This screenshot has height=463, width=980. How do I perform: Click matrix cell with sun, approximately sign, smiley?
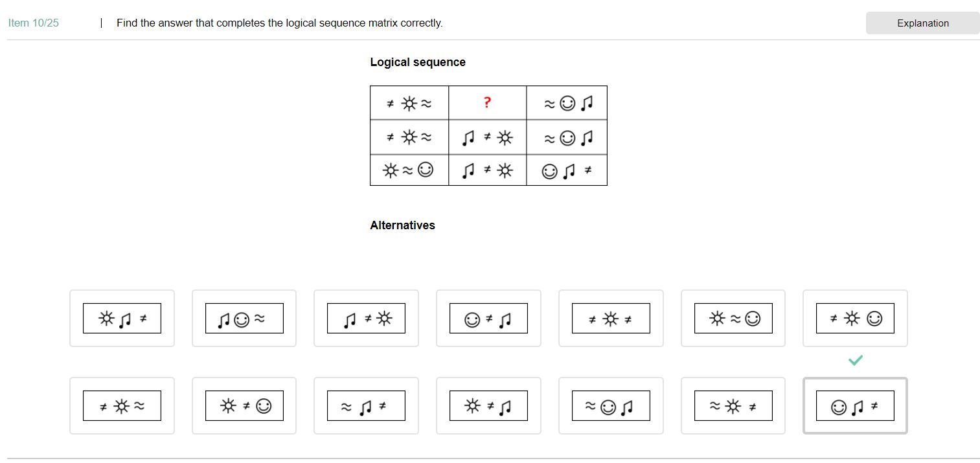click(409, 170)
